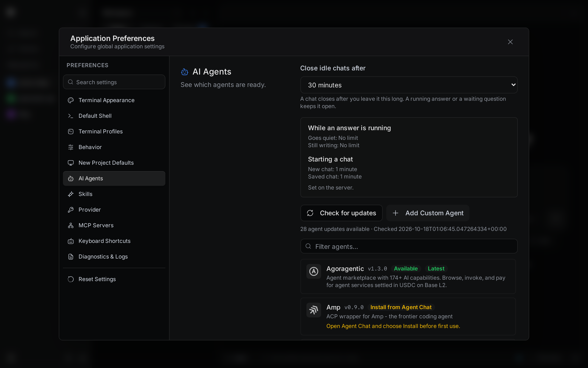Screen dimensions: 588x368
Task: Click the AI Agents robot icon in sidebar
Action: click(71, 178)
